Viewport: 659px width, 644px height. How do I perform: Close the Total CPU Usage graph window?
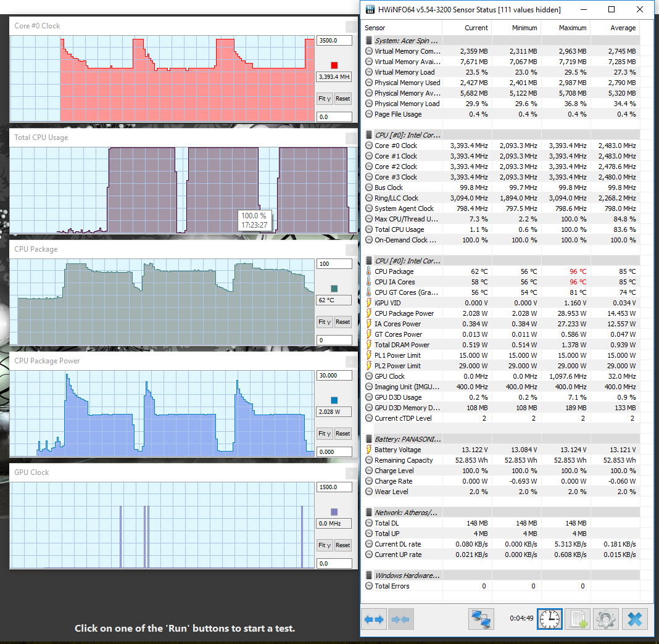351,138
